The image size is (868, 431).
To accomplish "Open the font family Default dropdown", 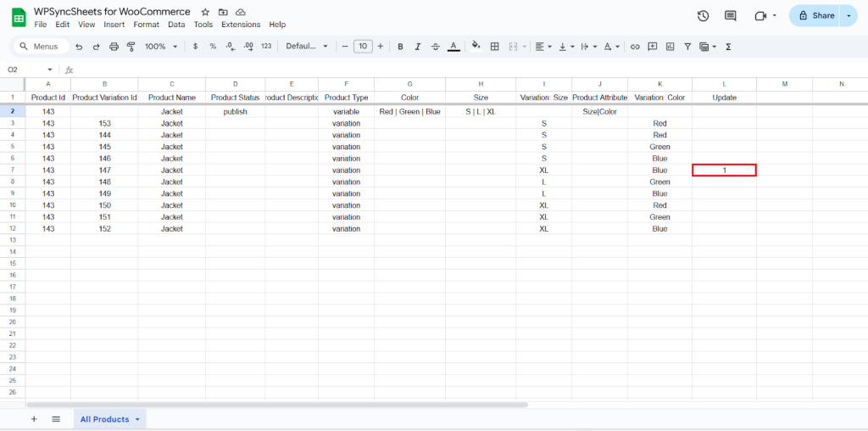I will tap(307, 47).
